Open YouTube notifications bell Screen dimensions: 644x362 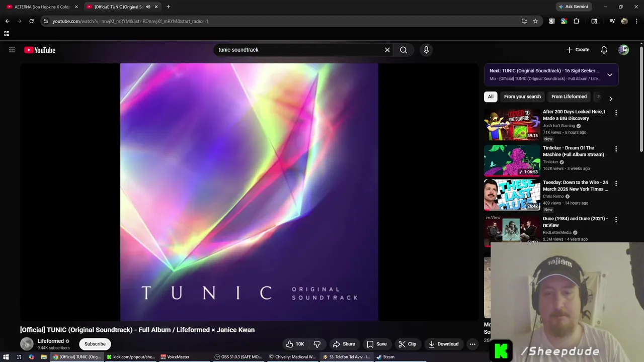click(x=604, y=50)
